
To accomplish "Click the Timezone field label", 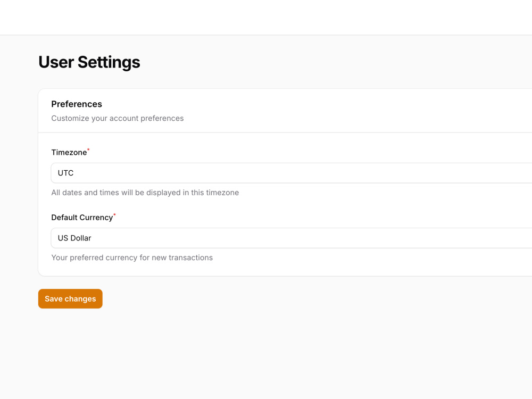I will click(69, 153).
